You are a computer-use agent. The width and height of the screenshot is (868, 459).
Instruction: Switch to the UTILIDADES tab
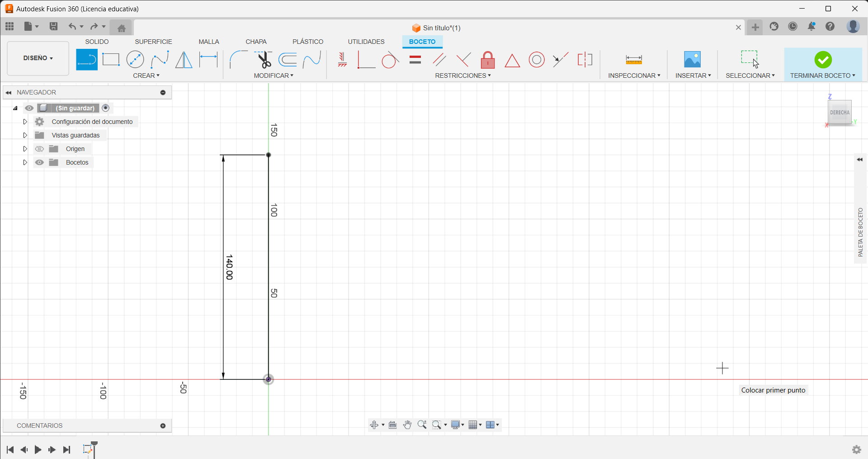[x=366, y=42]
